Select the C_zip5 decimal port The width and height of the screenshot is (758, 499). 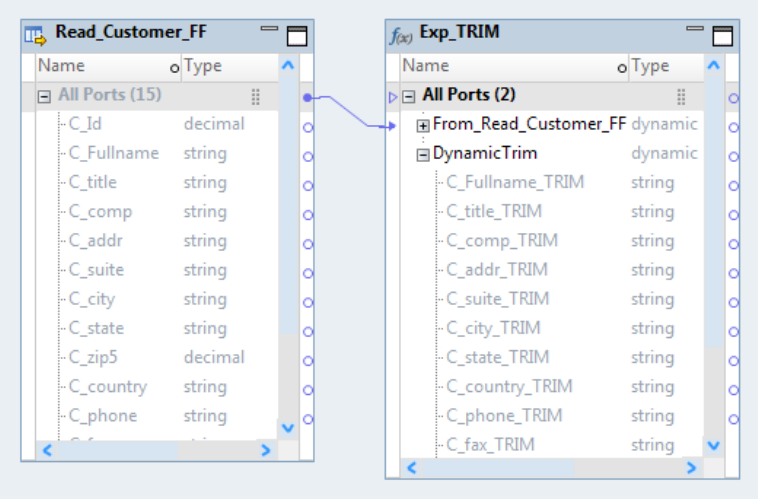pyautogui.click(x=96, y=357)
